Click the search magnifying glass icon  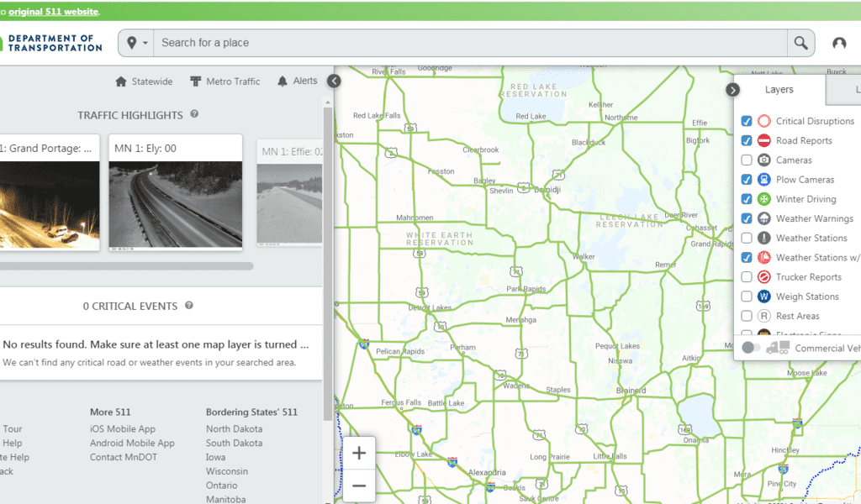coord(800,43)
